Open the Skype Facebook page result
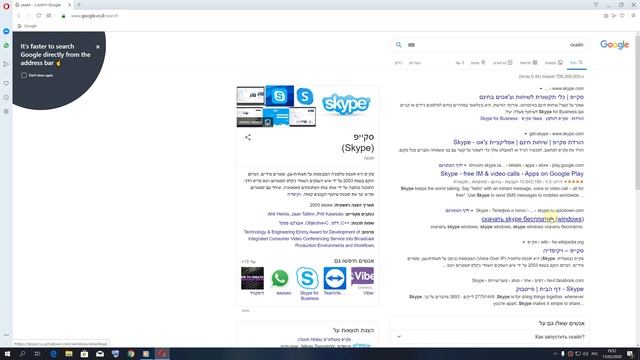 pos(549,289)
